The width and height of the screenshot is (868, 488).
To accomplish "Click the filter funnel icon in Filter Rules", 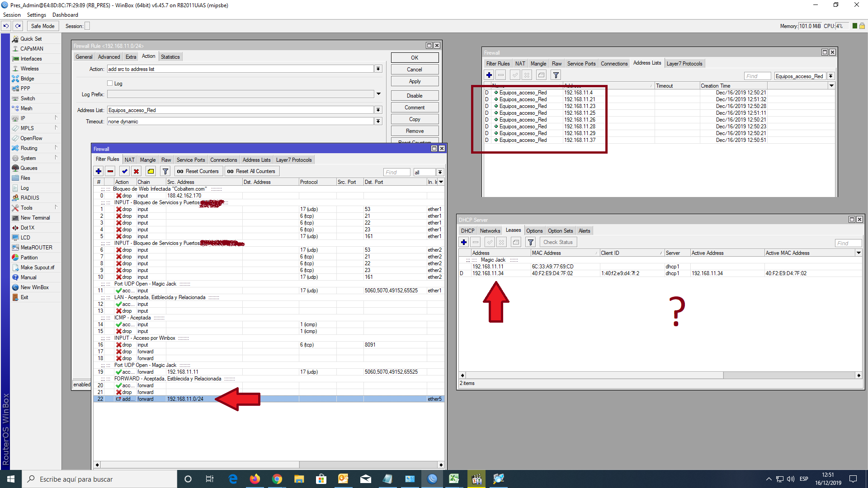I will pos(165,171).
